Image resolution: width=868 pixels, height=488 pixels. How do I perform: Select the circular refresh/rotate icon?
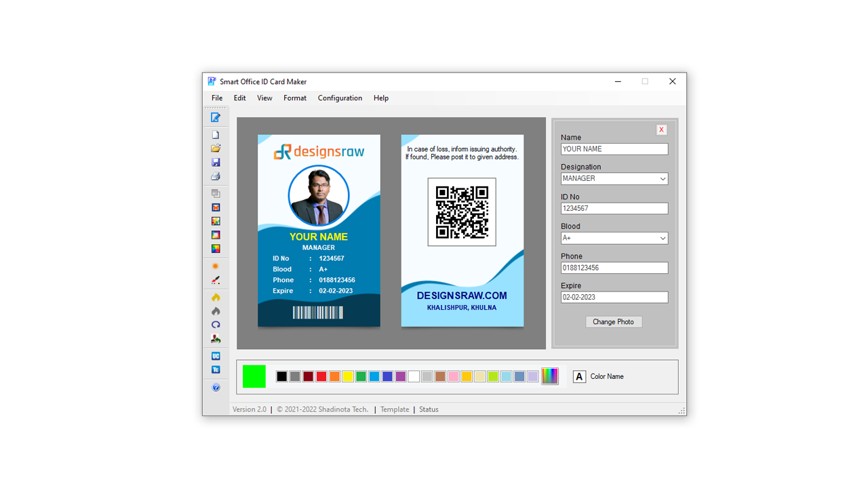(216, 325)
